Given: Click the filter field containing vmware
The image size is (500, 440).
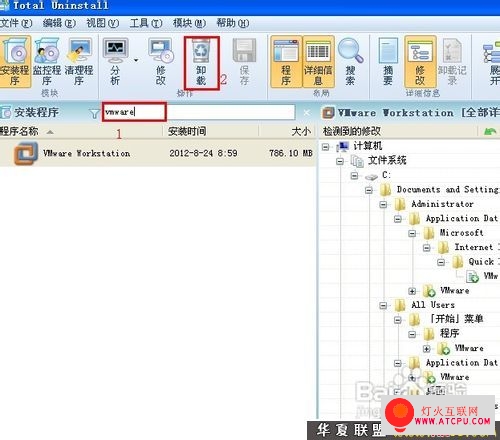Looking at the screenshot, I should tap(199, 112).
